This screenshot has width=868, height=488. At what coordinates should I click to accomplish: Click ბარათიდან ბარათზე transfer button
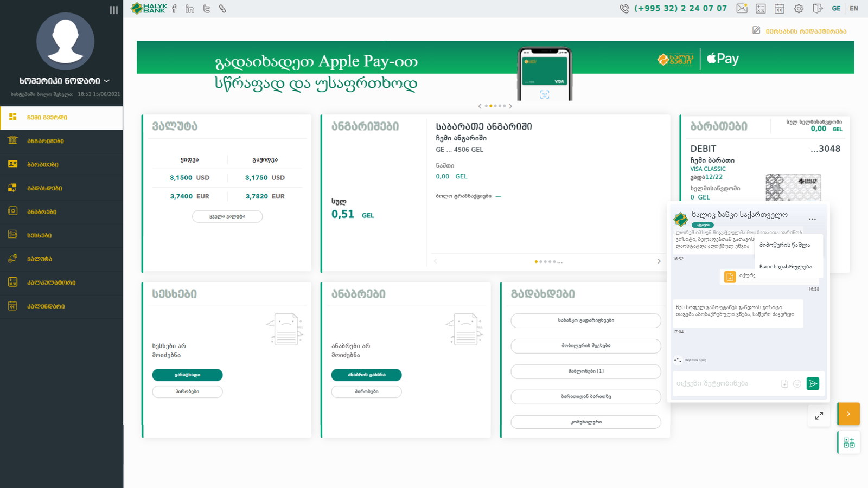point(586,397)
